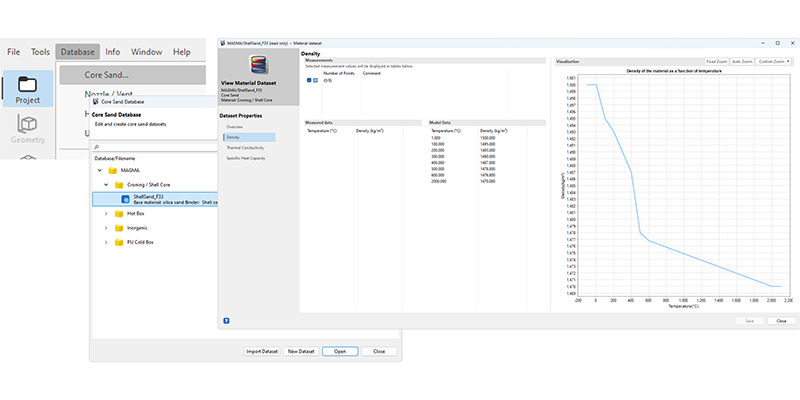Click Model Data temperature value 100.000
Viewport: 800px width, 400px height.
pyautogui.click(x=438, y=144)
